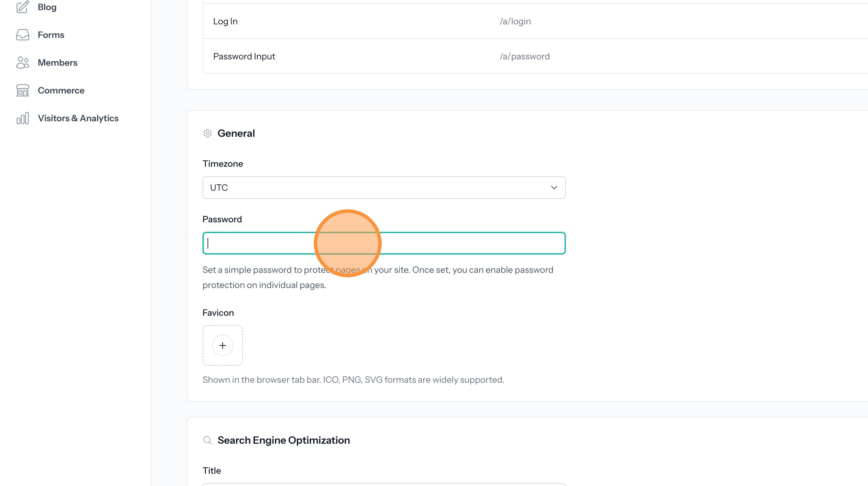Click the Visitors & Analytics bar chart icon
The height and width of the screenshot is (486, 868).
(23, 118)
